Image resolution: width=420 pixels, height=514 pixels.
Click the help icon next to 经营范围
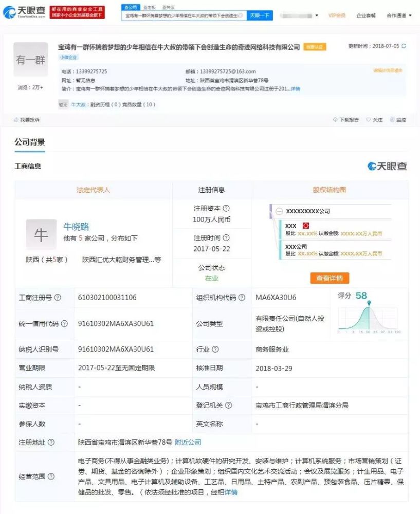pos(51,476)
